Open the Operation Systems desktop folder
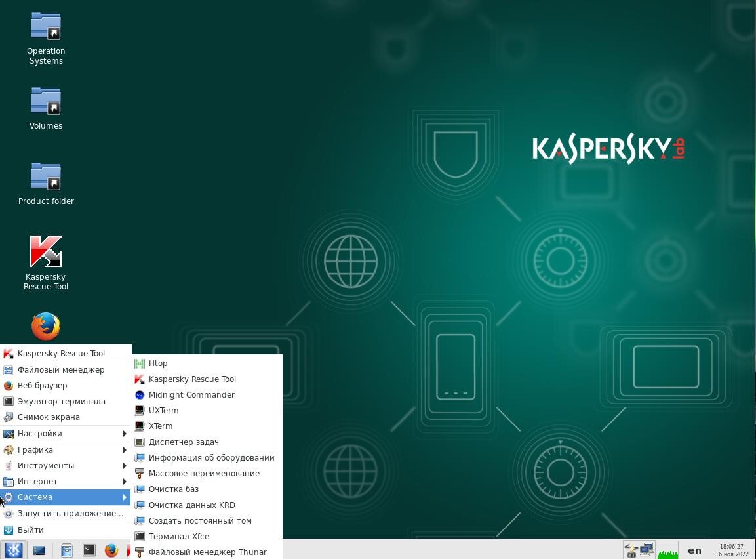Viewport: 756px width, 559px height. pos(46,39)
